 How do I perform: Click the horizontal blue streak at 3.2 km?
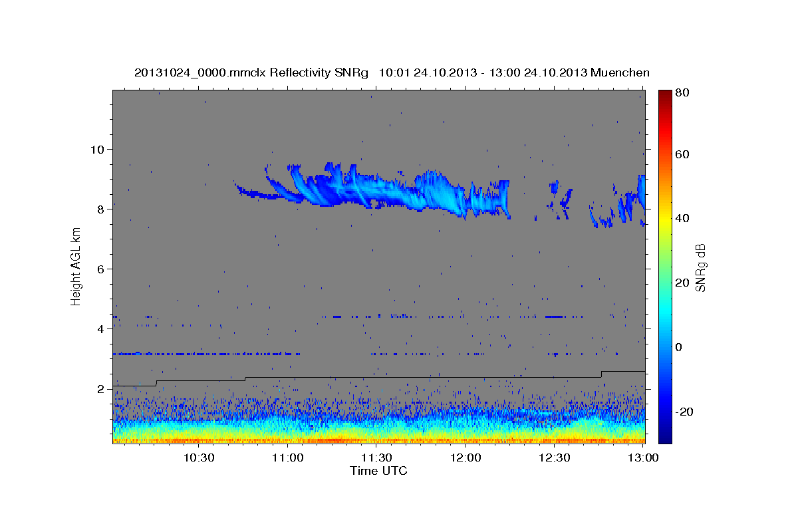206,354
